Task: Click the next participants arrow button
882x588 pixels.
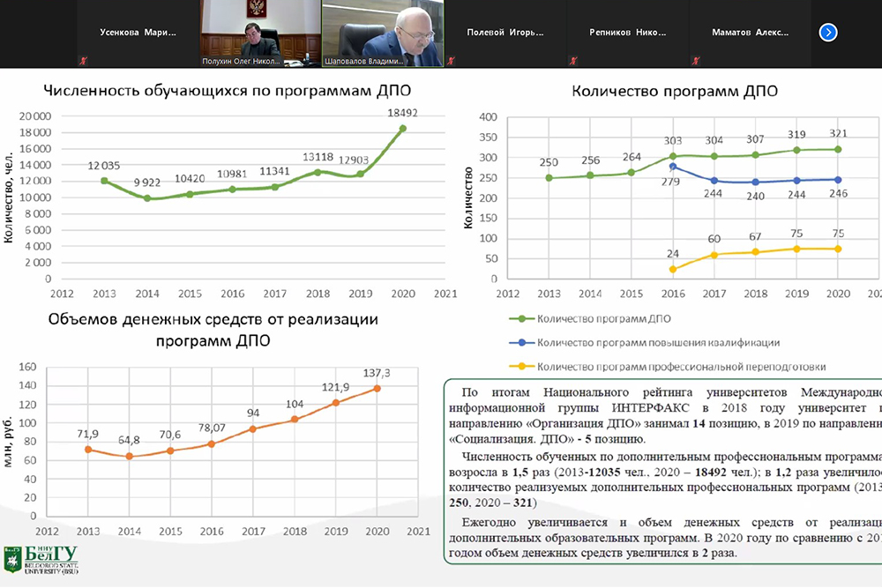Action: [827, 33]
